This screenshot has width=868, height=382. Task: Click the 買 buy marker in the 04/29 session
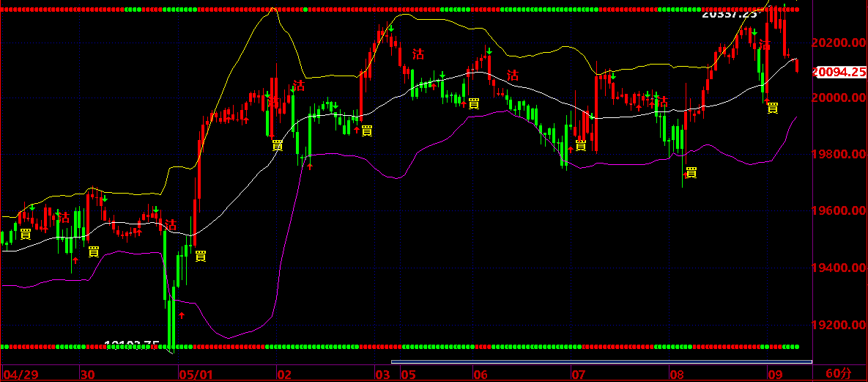pyautogui.click(x=26, y=234)
